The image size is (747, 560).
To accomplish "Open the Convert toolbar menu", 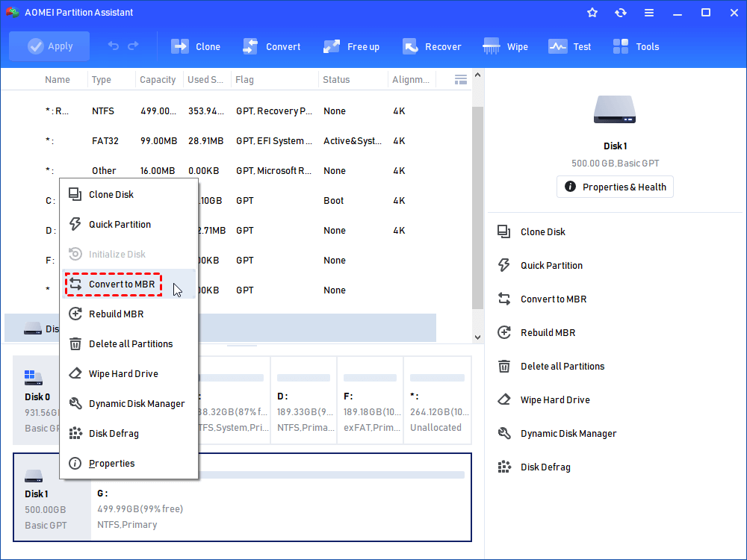I will 271,46.
